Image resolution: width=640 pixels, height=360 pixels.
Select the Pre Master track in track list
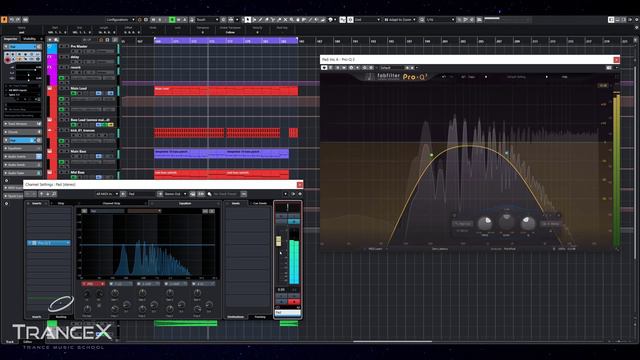coord(78,47)
